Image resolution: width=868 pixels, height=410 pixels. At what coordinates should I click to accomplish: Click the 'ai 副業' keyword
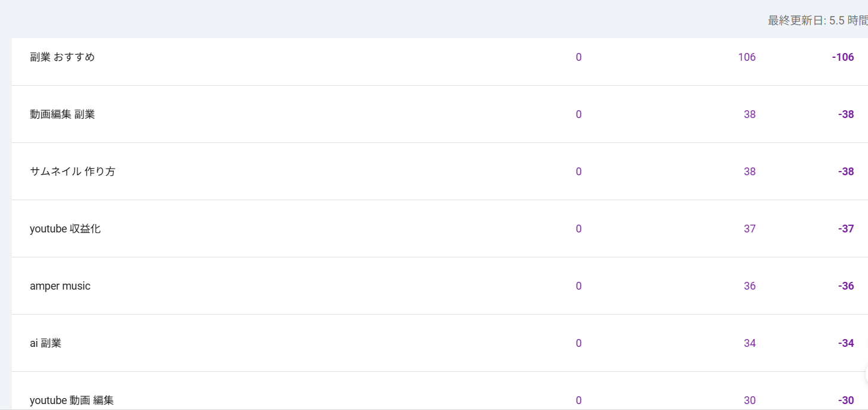(x=45, y=343)
